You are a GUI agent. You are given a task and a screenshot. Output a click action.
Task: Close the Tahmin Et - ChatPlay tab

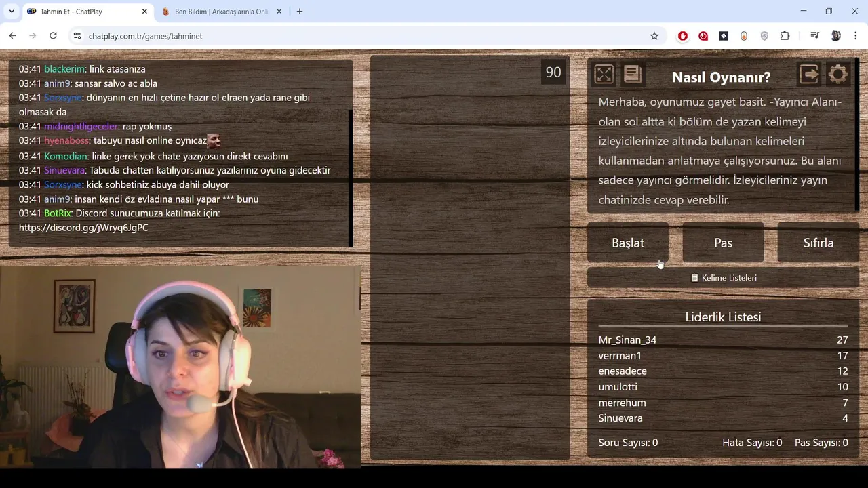144,12
